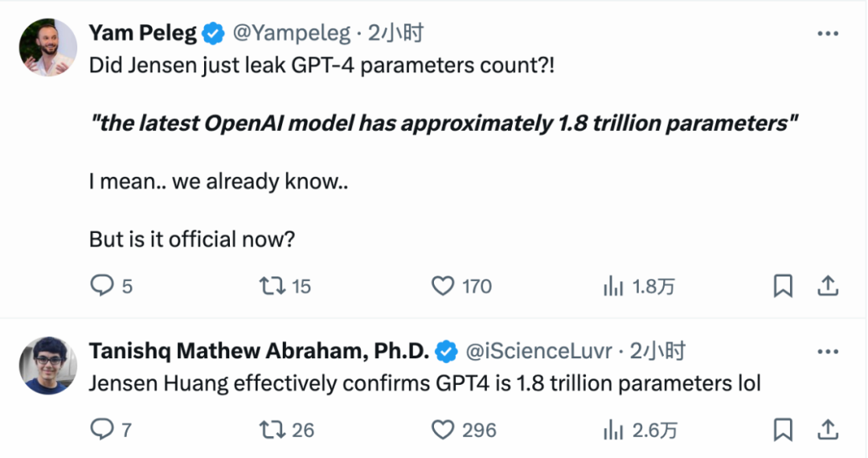Visit the Yam Peleg display name link
The height and width of the screenshot is (458, 868).
point(142,34)
